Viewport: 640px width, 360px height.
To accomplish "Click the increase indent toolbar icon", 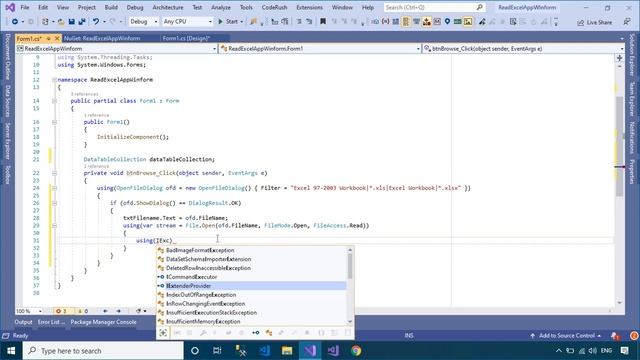I will point(309,22).
